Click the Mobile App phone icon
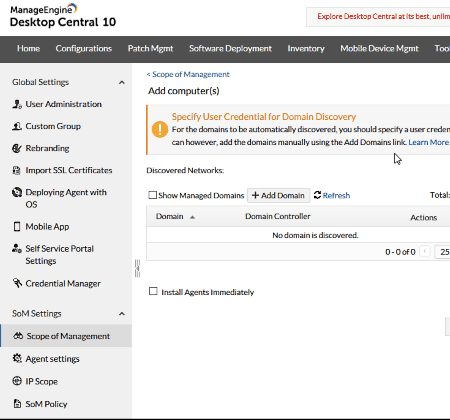Screen dimensions: 450x420 17,227
